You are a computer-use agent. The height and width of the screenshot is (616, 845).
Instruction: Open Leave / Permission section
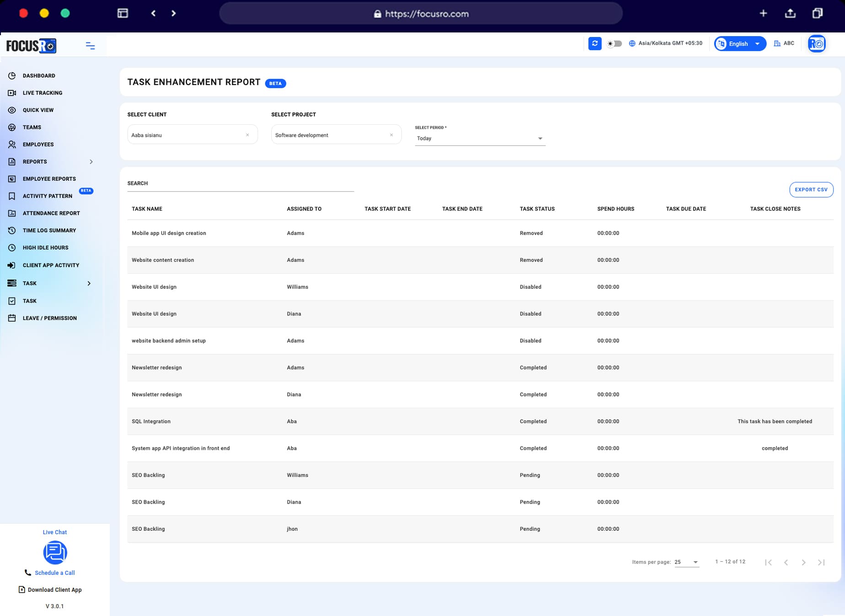[49, 318]
